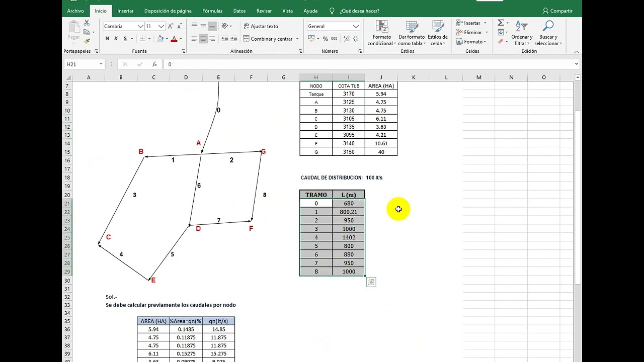Apply thousands separator 000 style
Image resolution: width=644 pixels, height=362 pixels.
pos(334,39)
